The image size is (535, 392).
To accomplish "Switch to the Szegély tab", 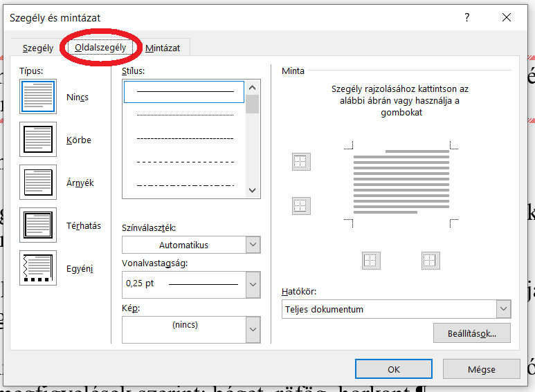I will point(38,48).
